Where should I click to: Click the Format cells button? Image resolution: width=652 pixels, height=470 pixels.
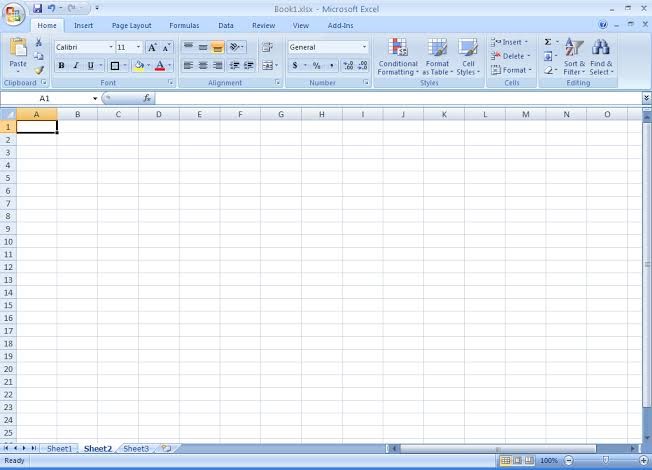tap(511, 70)
